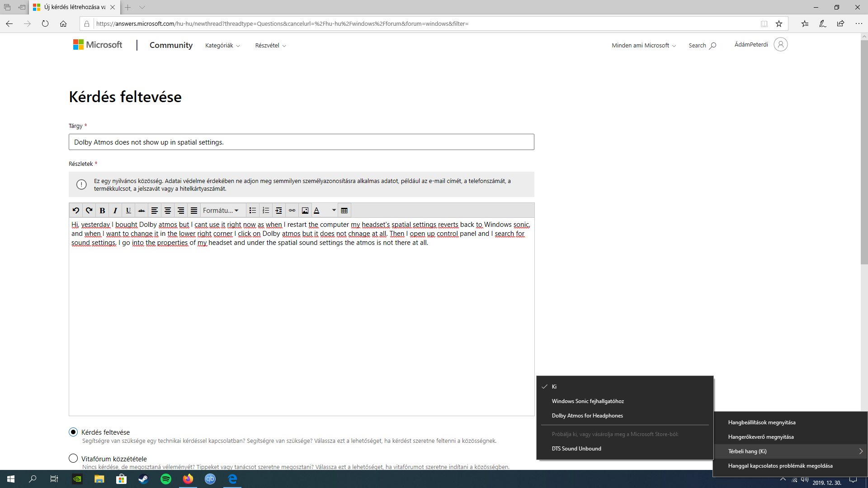Viewport: 868px width, 488px height.
Task: Go to browser home page
Action: [x=63, y=23]
